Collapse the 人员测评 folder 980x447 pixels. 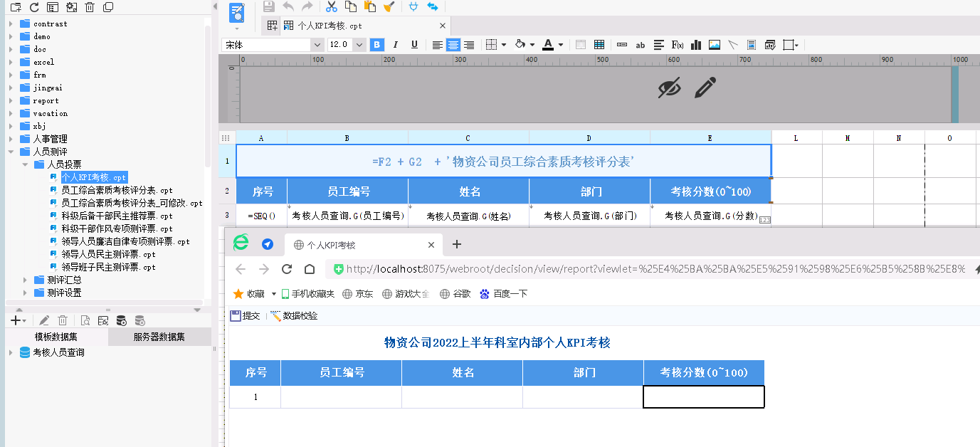pyautogui.click(x=11, y=152)
